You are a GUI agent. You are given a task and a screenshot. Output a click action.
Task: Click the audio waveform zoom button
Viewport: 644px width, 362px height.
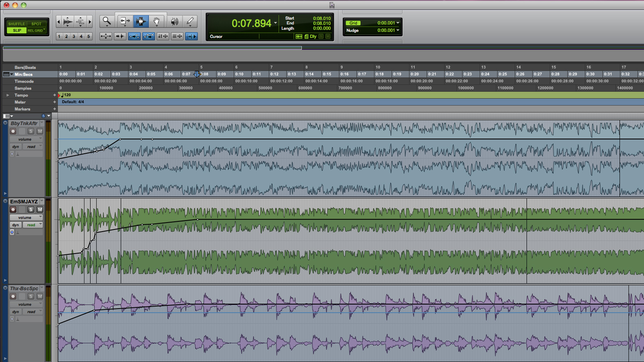pyautogui.click(x=68, y=22)
